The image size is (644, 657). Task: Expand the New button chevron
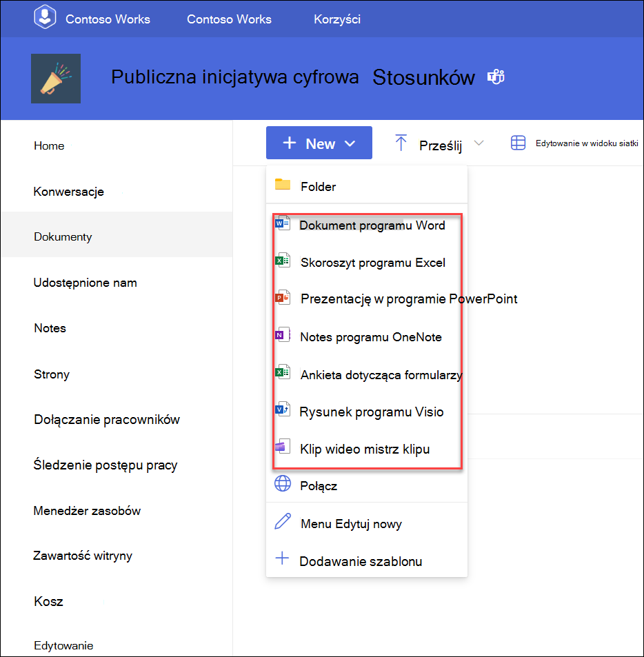350,143
